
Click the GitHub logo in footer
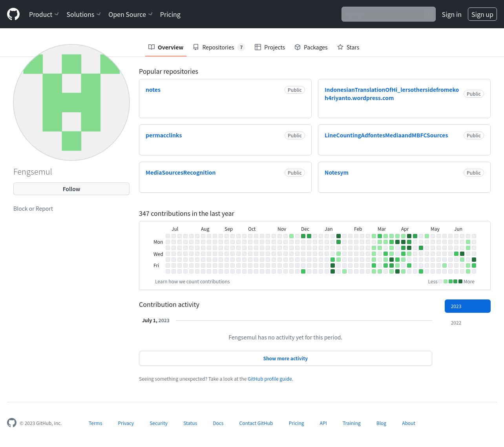[x=12, y=423]
